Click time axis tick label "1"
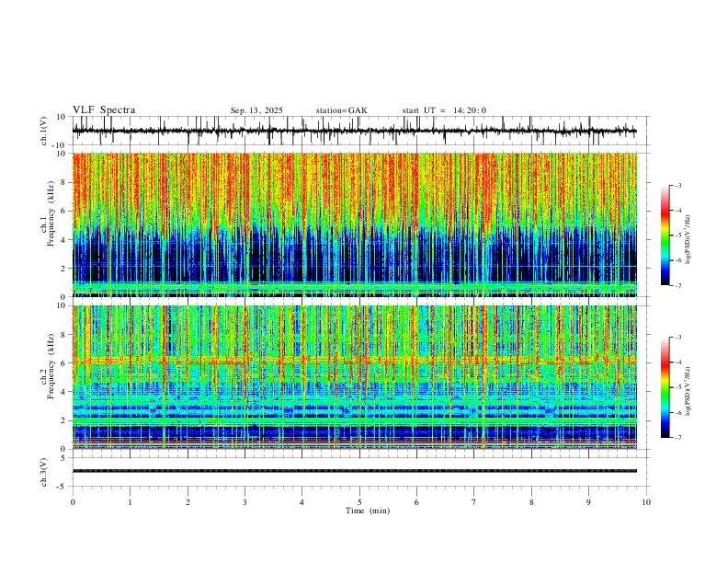The image size is (728, 563). 130,502
